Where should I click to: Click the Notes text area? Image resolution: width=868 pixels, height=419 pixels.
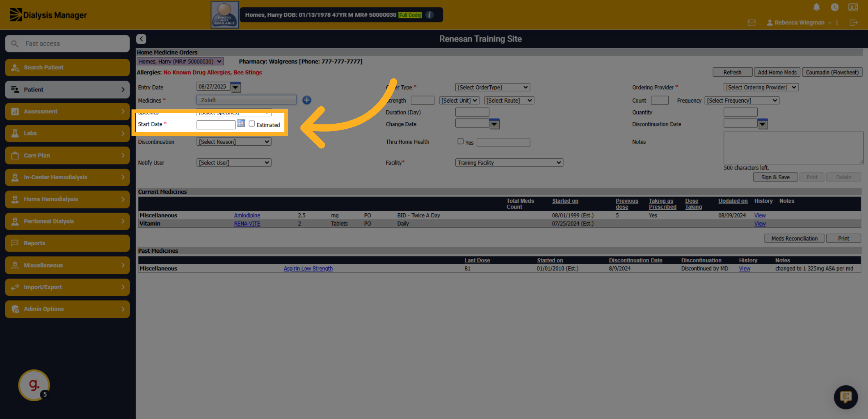click(x=793, y=148)
